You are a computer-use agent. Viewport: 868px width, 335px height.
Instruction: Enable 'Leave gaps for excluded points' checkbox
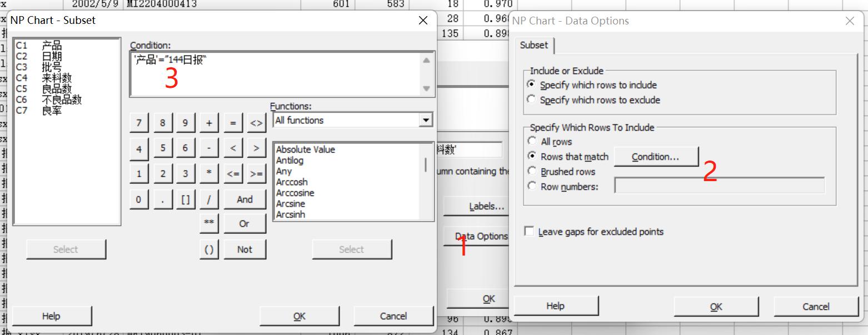point(530,232)
